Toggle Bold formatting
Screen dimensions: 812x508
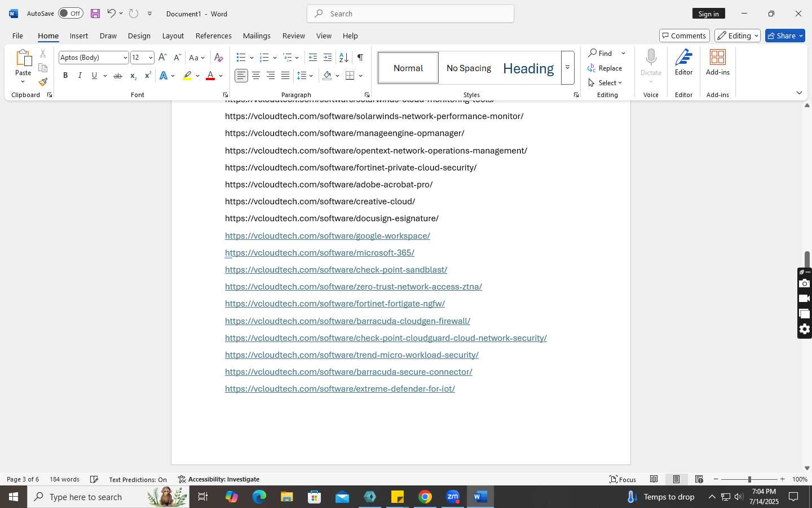click(x=65, y=76)
